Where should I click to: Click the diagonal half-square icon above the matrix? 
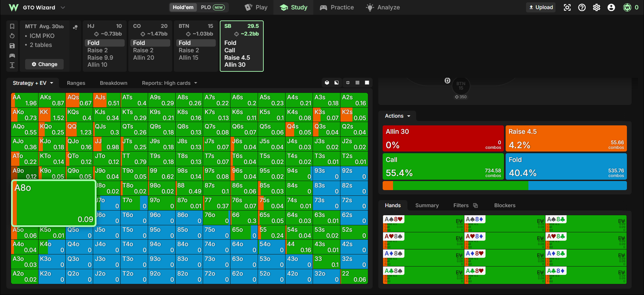(336, 83)
